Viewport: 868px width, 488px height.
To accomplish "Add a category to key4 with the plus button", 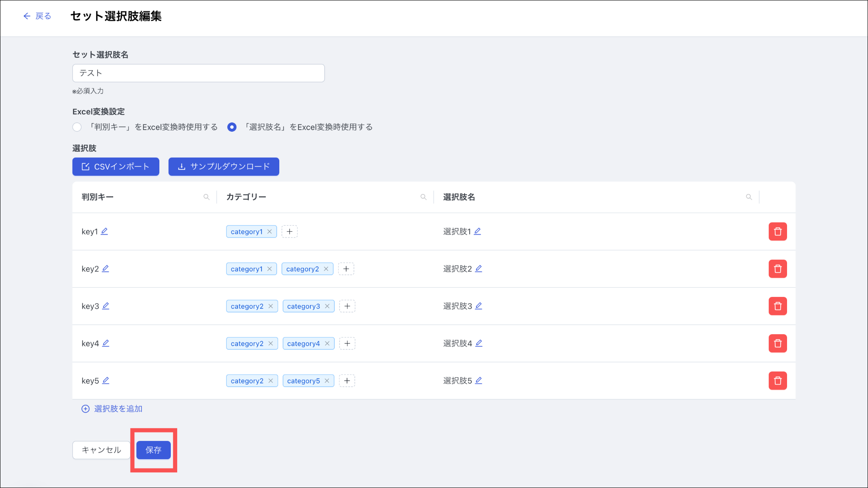I will 347,344.
